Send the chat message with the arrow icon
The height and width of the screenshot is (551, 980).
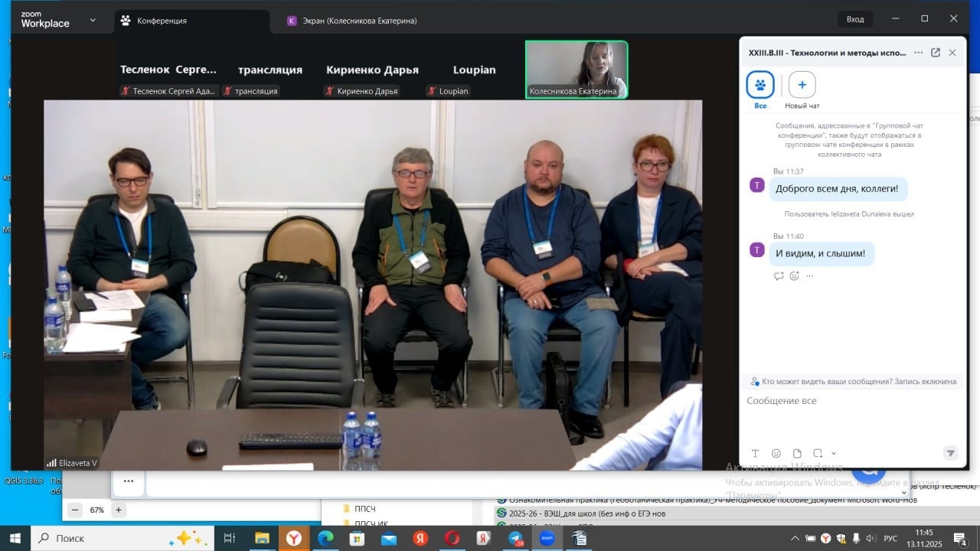click(x=950, y=453)
